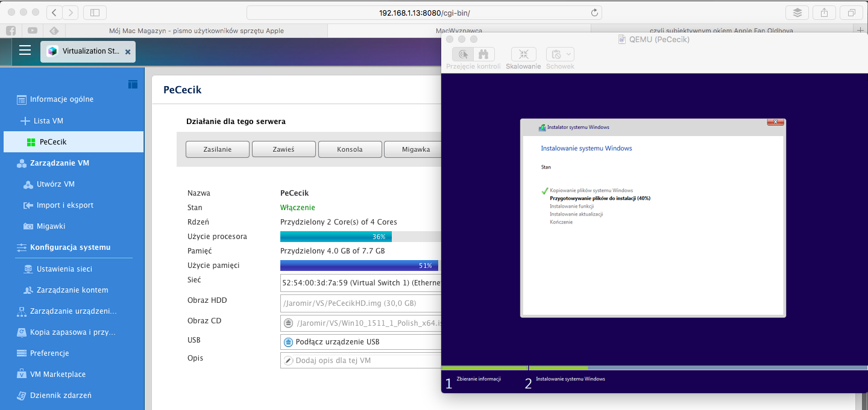Image resolution: width=868 pixels, height=410 pixels.
Task: Click the Migawka snapshot button
Action: [413, 149]
